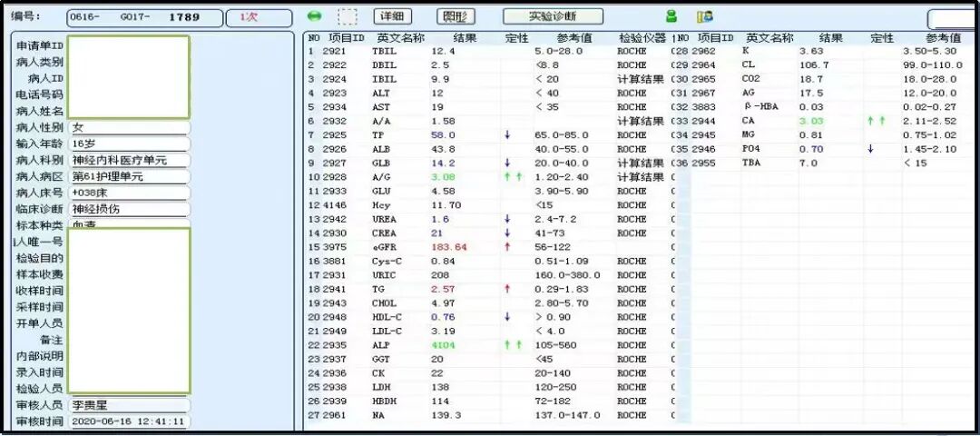Viewport: 980px width, 436px height.
Task: Select the LDH test name
Action: point(380,387)
